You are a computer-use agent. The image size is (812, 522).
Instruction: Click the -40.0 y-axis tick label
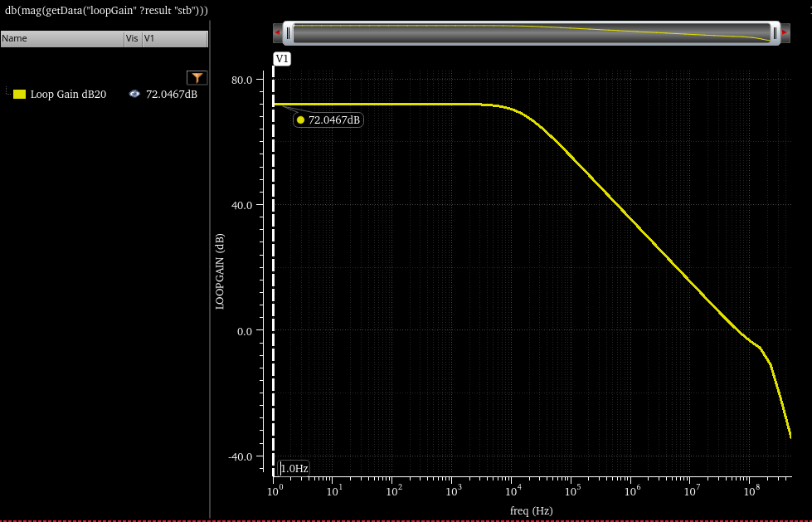click(x=241, y=456)
